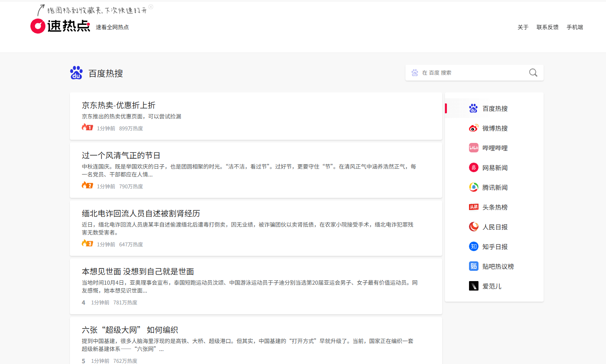Click Baidu icon inside search box
The width and height of the screenshot is (606, 364).
click(415, 73)
